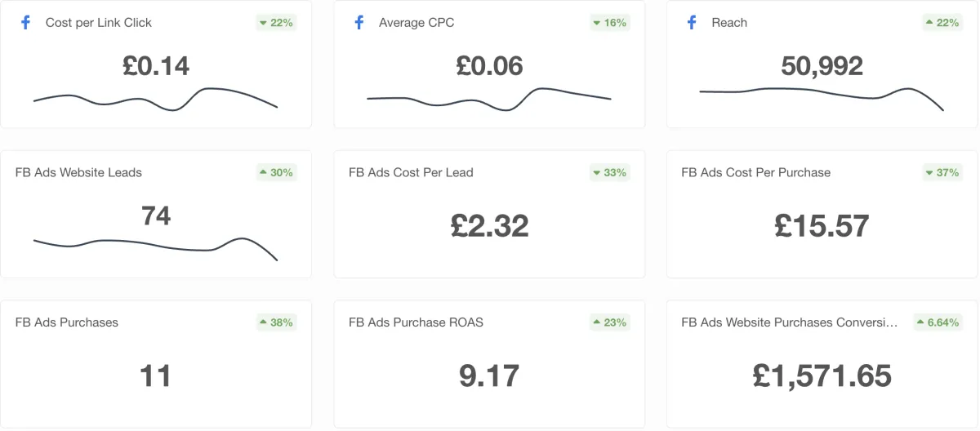Click the 22% increase badge on Reach
The height and width of the screenshot is (431, 980).
942,23
